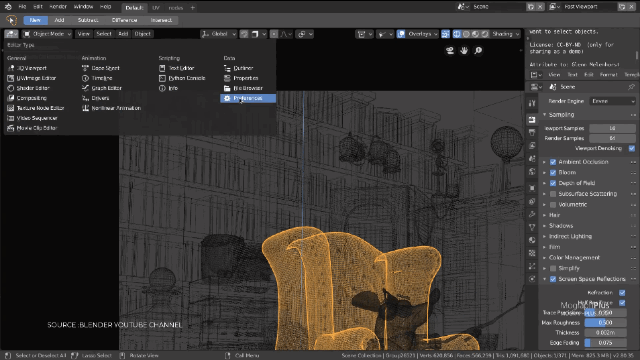Select the Preferences editor type

tap(248, 98)
